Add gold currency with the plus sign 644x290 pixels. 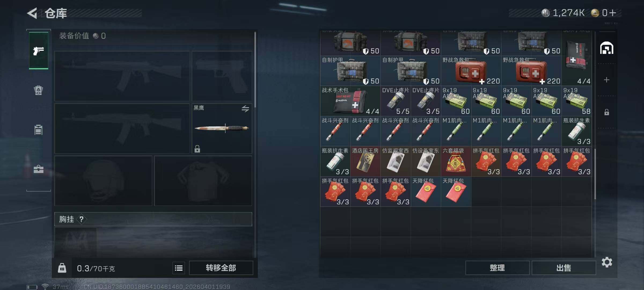point(613,13)
